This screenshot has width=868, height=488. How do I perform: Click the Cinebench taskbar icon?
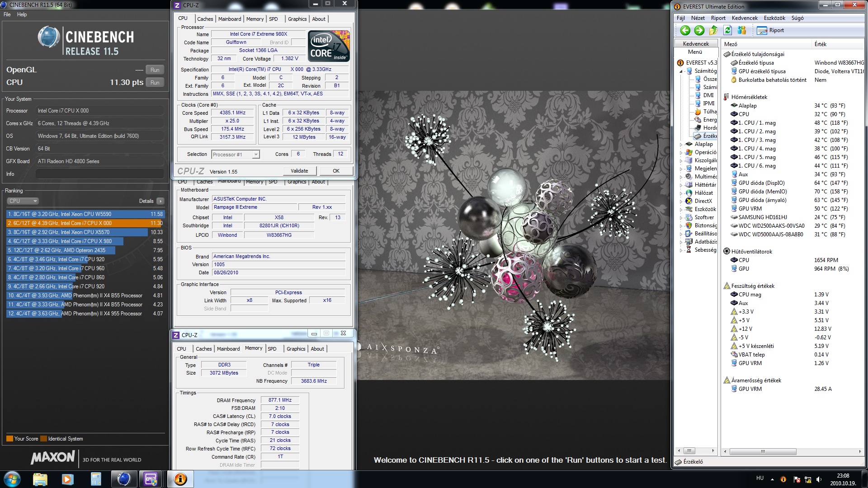tap(124, 479)
